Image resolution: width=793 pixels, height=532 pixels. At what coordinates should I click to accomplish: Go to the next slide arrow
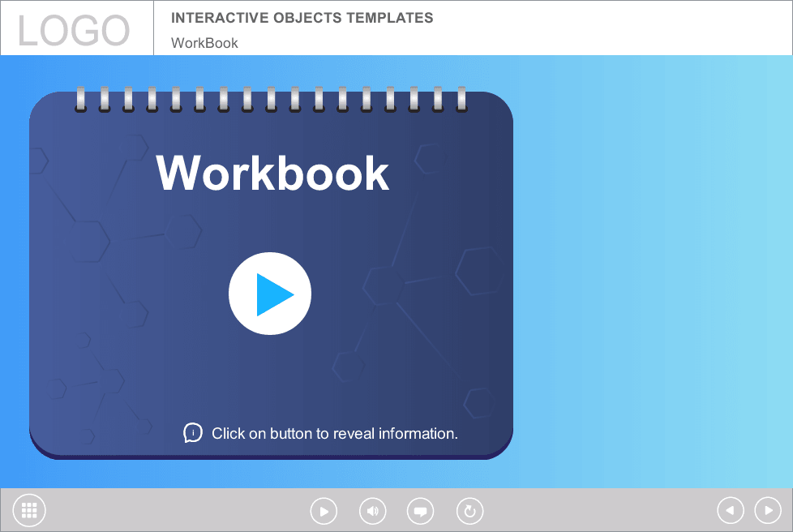click(768, 510)
